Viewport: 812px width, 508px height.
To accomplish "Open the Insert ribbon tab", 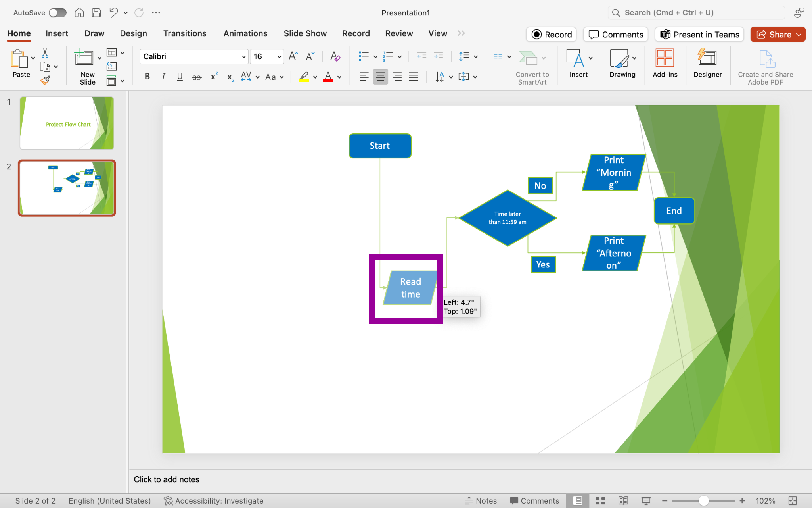I will point(57,33).
